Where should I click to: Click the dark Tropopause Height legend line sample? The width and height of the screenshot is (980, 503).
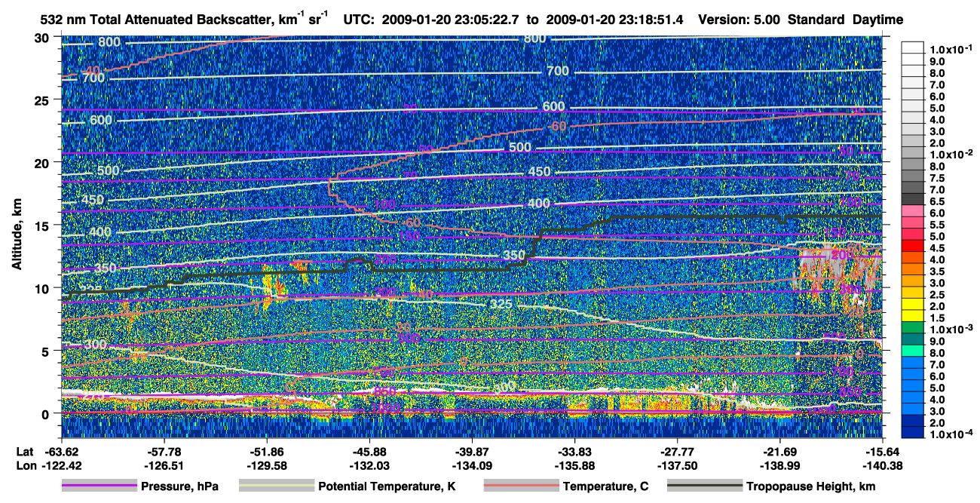tap(705, 486)
